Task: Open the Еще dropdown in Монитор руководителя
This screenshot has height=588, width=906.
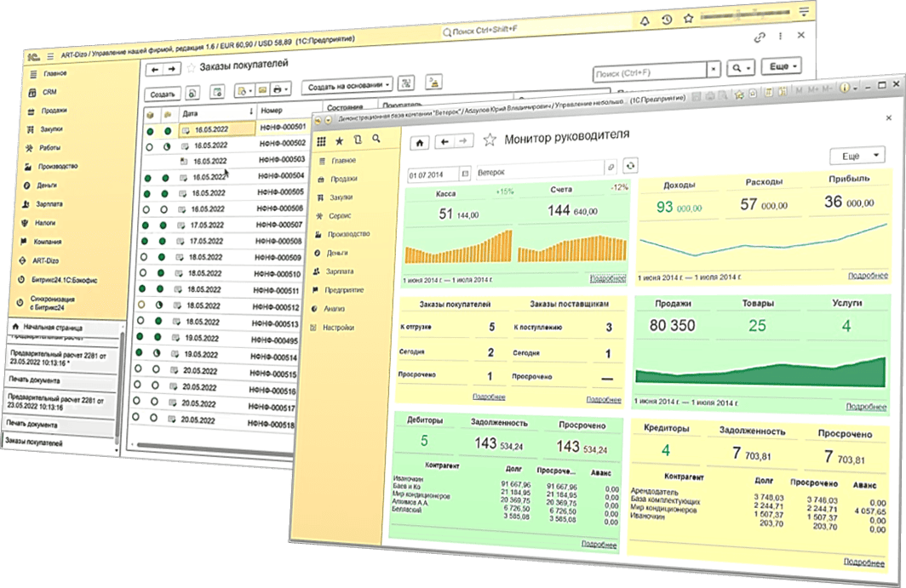Action: pos(857,157)
